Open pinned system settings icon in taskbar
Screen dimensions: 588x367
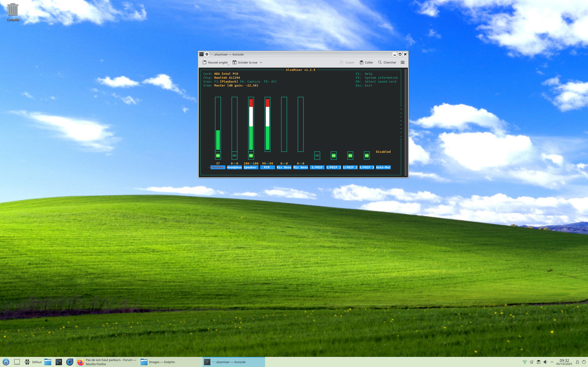(59, 362)
